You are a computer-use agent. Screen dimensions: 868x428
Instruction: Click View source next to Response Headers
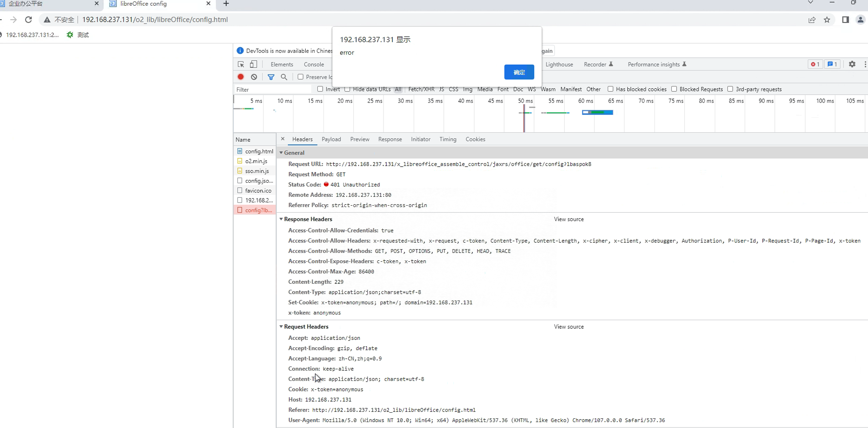pos(569,219)
